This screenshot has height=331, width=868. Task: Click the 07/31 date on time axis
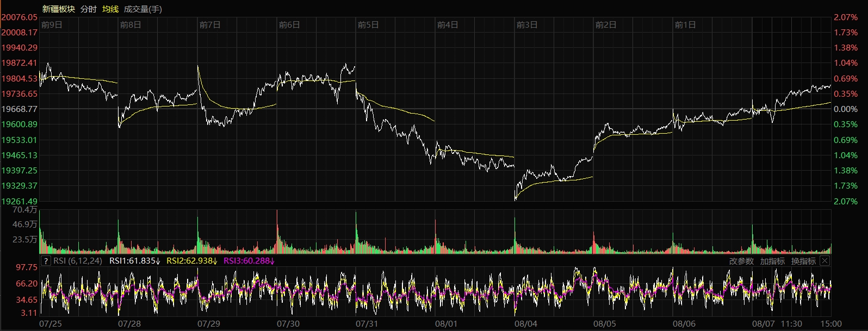(x=367, y=324)
